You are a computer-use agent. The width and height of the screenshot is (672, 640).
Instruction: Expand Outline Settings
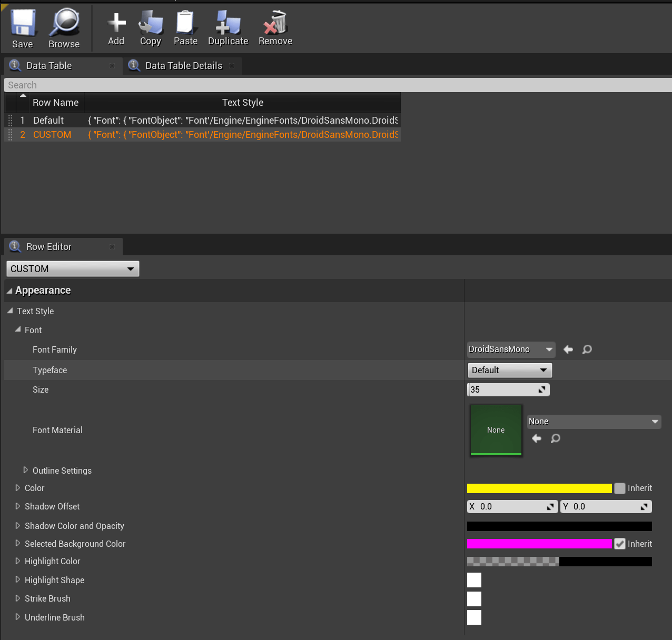click(25, 470)
